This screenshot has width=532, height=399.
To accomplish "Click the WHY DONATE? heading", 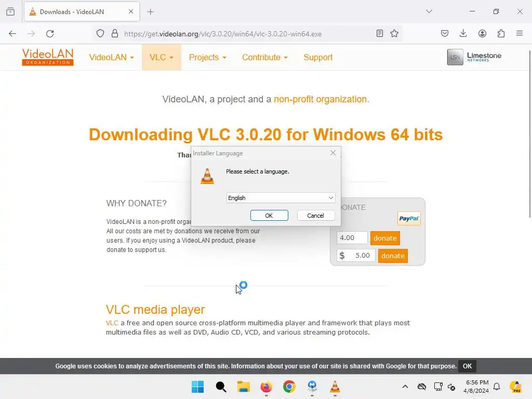I will tap(137, 203).
